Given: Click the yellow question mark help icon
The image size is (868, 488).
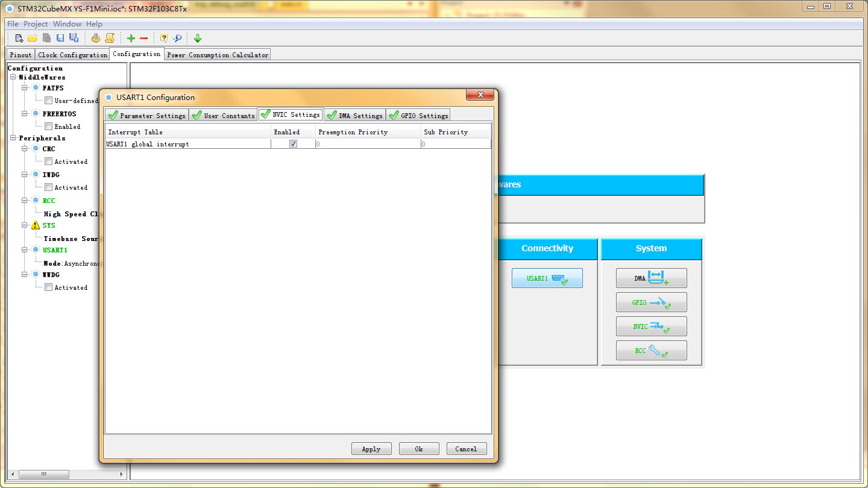Looking at the screenshot, I should [163, 38].
